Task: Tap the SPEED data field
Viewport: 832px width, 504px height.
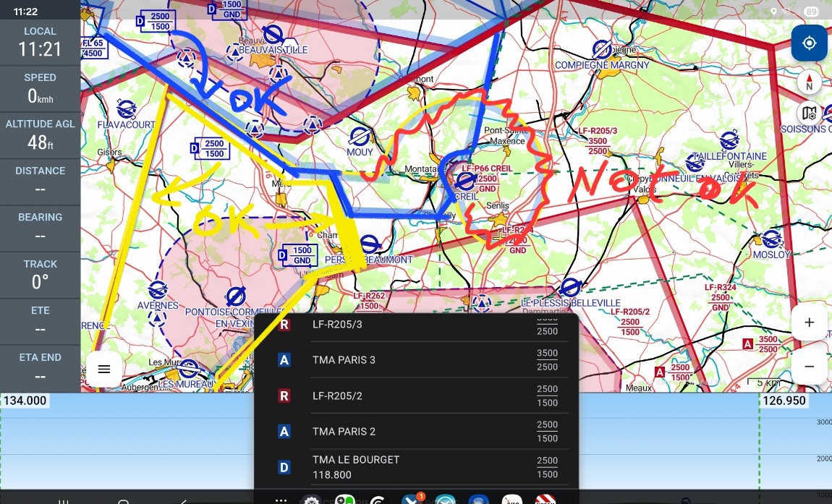Action: [40, 87]
